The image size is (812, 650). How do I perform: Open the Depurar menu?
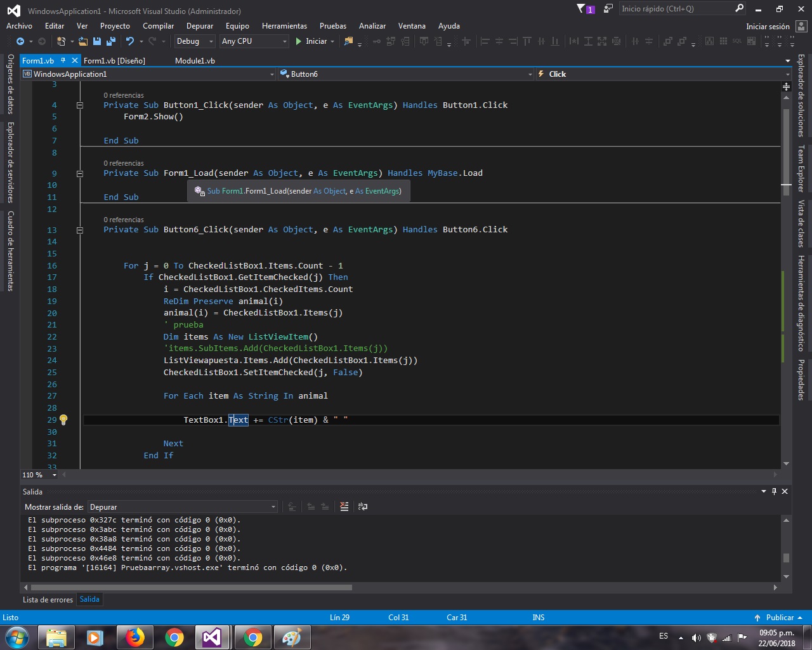[x=200, y=26]
